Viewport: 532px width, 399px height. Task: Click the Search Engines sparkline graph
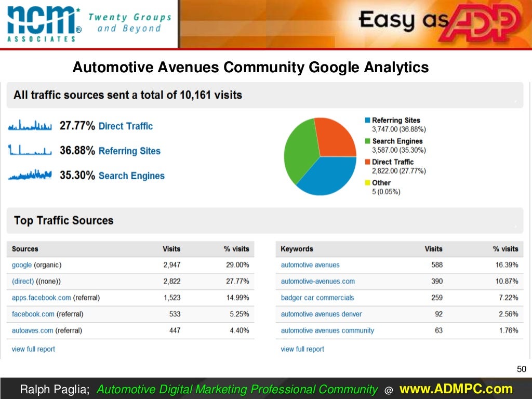tap(30, 175)
